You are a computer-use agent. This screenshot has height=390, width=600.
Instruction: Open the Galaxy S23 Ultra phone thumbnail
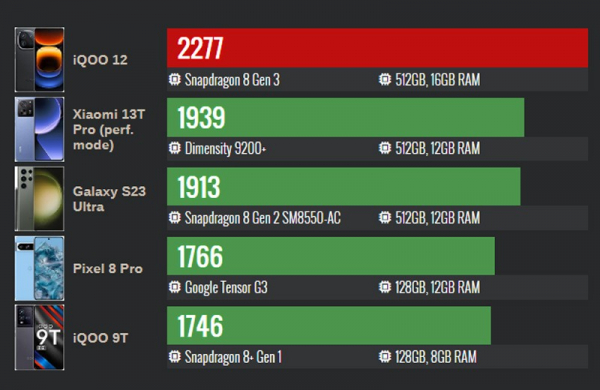tap(39, 199)
